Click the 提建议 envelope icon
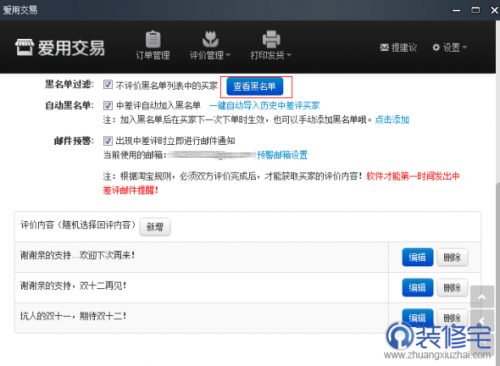 coord(384,48)
